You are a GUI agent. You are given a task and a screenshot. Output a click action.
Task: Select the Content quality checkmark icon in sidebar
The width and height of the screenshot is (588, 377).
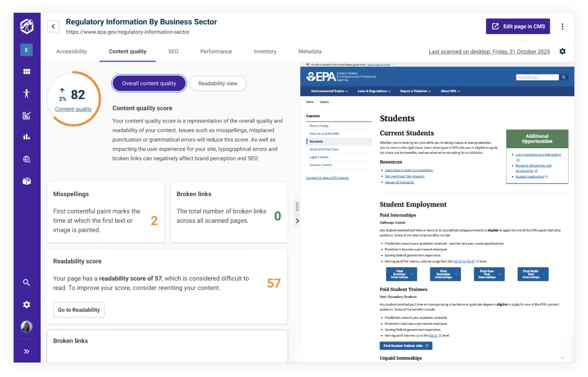coord(27,116)
